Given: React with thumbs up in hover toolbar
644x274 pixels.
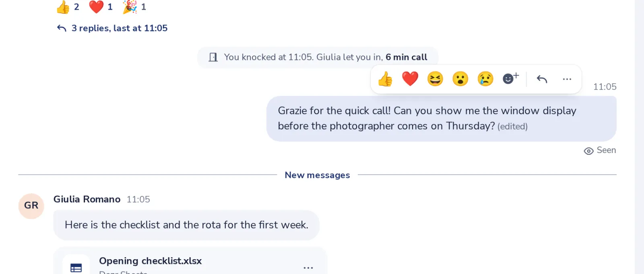Looking at the screenshot, I should [385, 79].
